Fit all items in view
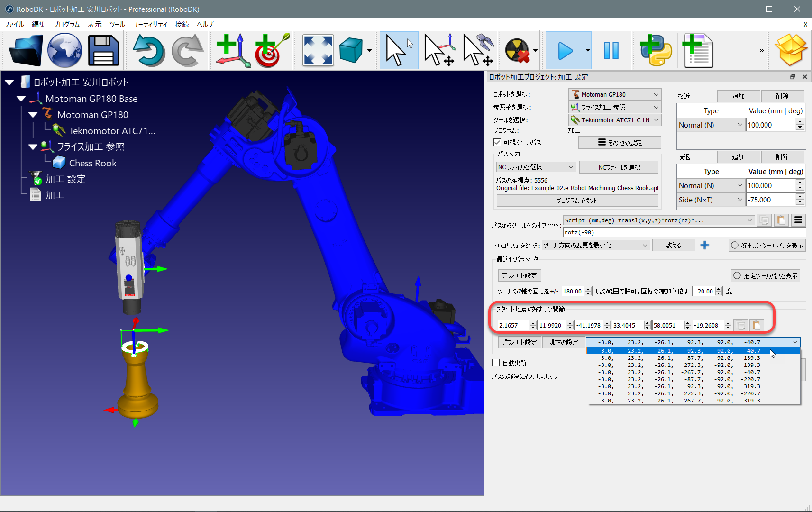The width and height of the screenshot is (812, 512). coord(318,51)
